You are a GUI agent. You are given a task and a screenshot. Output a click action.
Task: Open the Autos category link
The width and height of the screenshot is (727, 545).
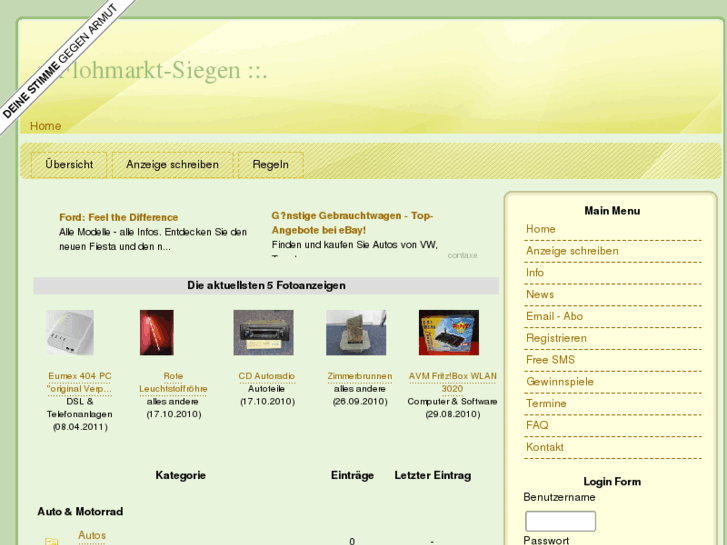[x=92, y=535]
